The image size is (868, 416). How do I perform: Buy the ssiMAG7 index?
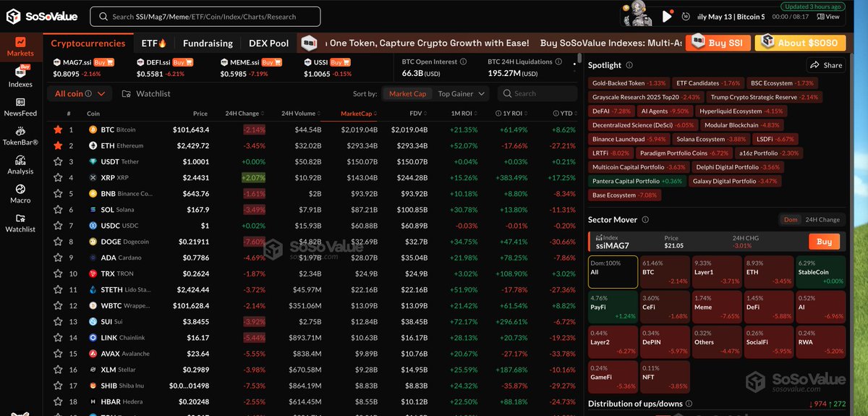click(824, 242)
